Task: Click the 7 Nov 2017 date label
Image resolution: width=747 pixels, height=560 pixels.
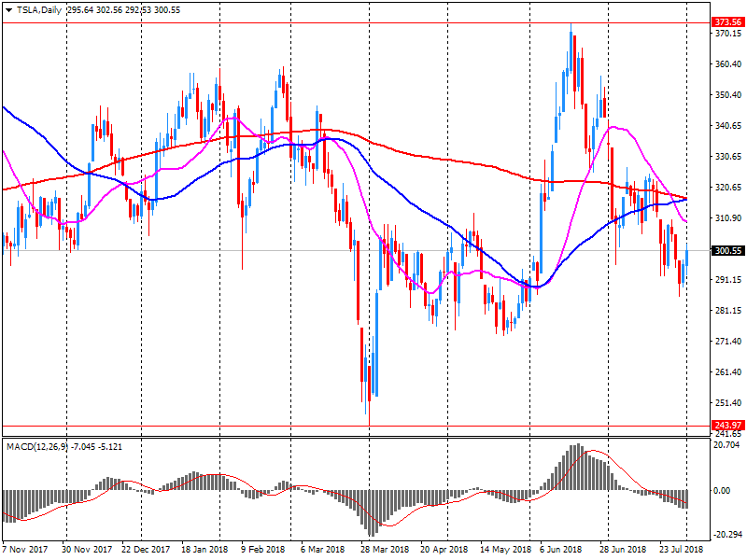Action: click(26, 550)
